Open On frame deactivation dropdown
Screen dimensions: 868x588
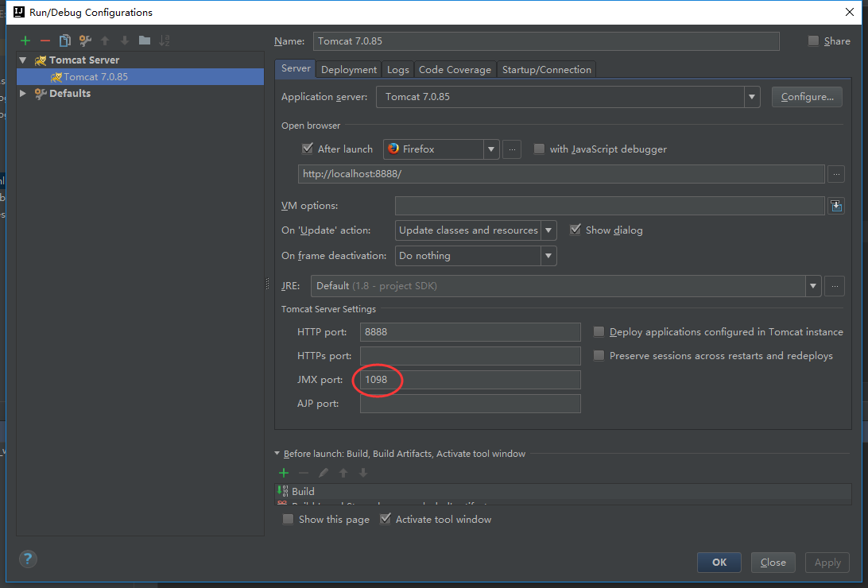(x=548, y=256)
